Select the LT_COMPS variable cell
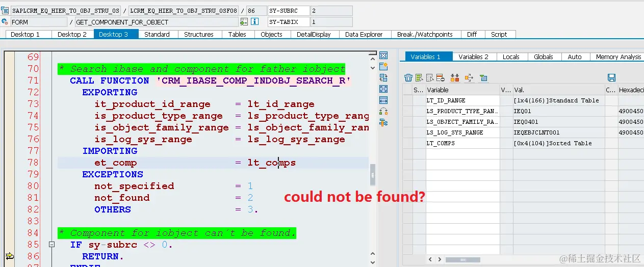Viewport: 644px width, 267px height. (x=463, y=143)
